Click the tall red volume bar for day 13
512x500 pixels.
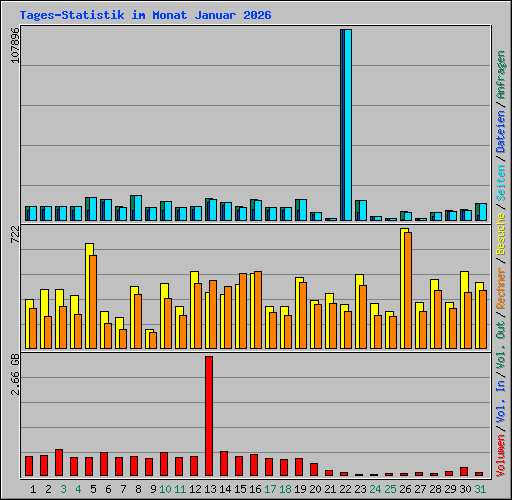pos(209,416)
